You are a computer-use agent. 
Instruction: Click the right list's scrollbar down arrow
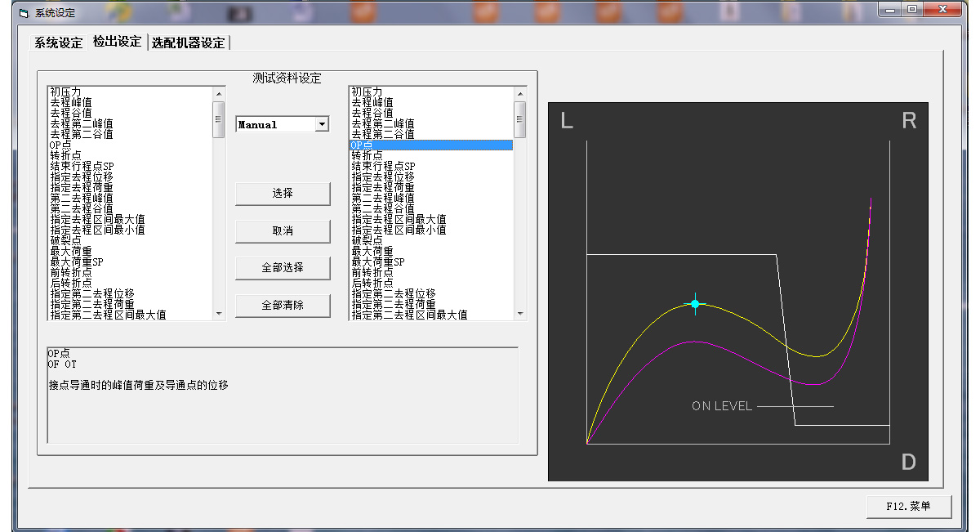pos(520,313)
